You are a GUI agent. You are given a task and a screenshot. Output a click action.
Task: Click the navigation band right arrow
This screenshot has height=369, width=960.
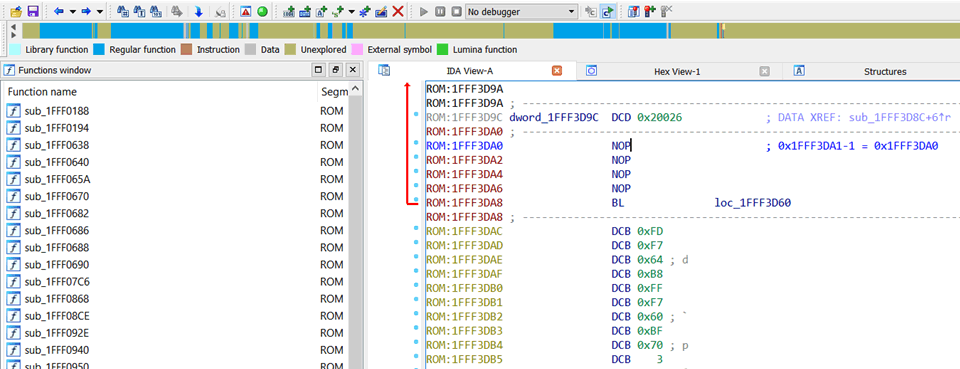[x=14, y=35]
